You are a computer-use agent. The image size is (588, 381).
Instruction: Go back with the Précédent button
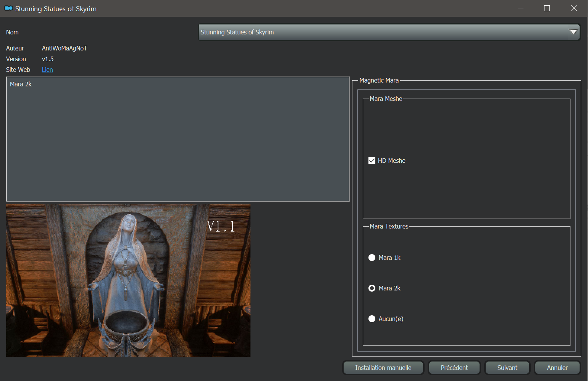[x=454, y=368]
